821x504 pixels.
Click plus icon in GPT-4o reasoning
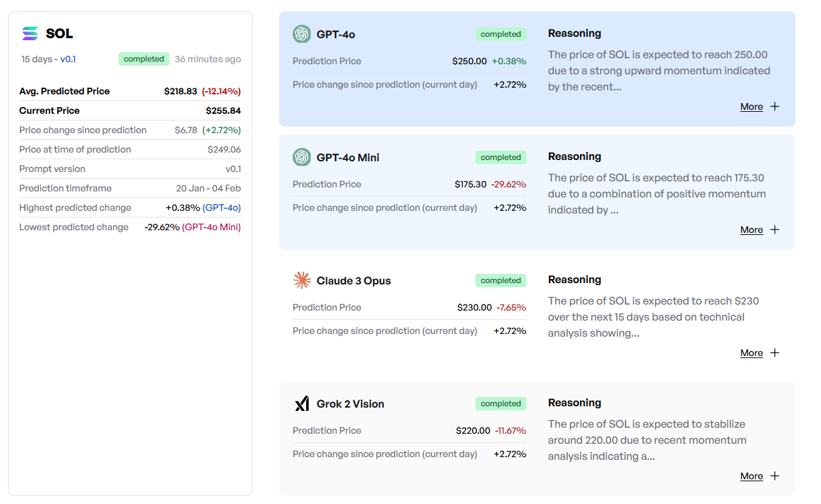click(x=775, y=106)
